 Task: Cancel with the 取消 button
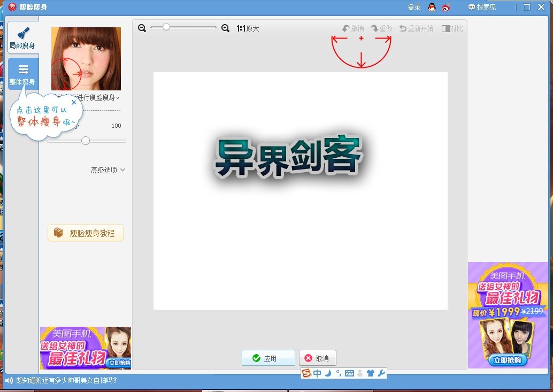(x=317, y=358)
